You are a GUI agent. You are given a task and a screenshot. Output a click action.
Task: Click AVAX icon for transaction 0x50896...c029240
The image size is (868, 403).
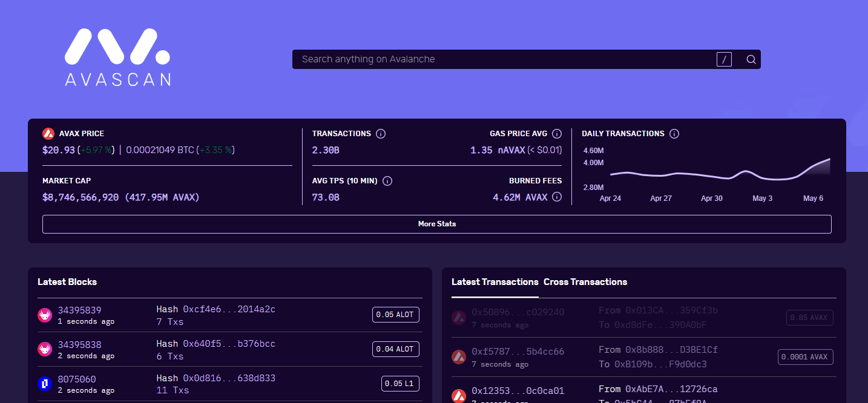coord(459,317)
